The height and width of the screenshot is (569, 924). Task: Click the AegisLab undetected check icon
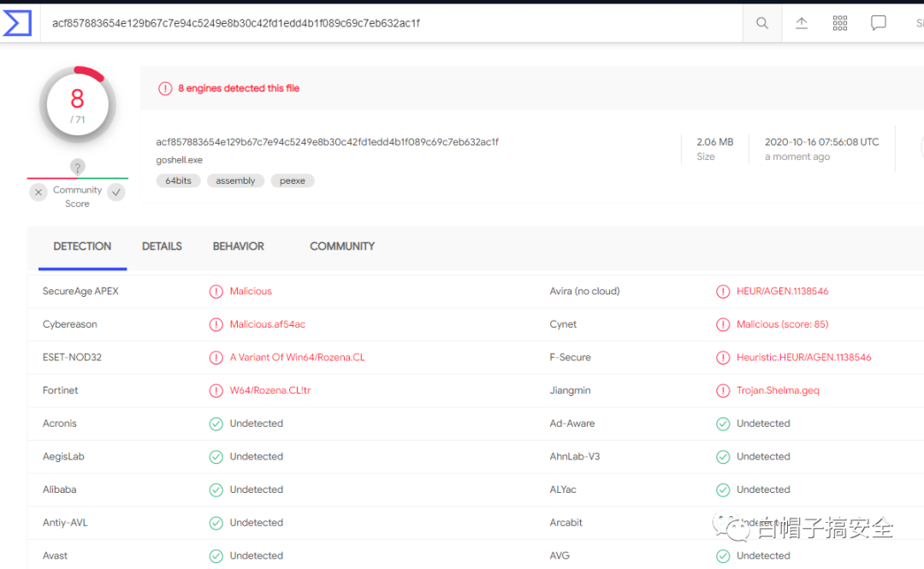(216, 456)
